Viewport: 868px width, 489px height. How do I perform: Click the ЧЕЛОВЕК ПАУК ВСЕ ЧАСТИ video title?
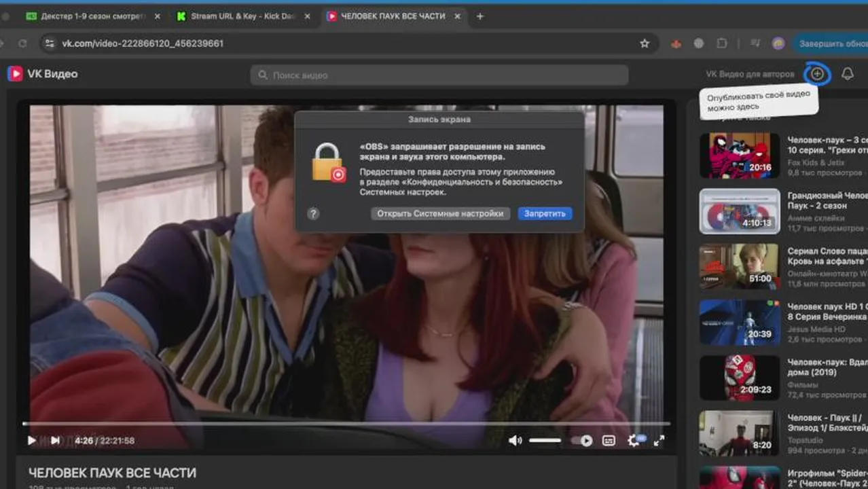[112, 473]
